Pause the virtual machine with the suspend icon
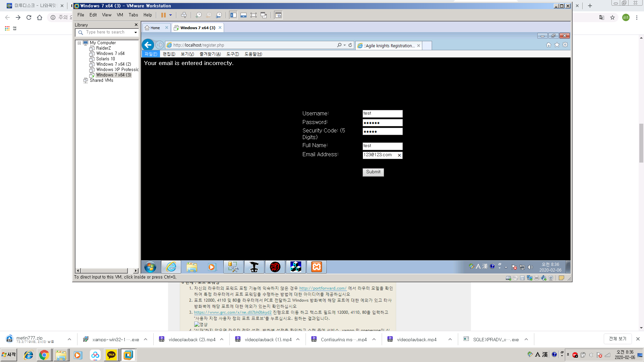The width and height of the screenshot is (644, 362). tap(163, 15)
